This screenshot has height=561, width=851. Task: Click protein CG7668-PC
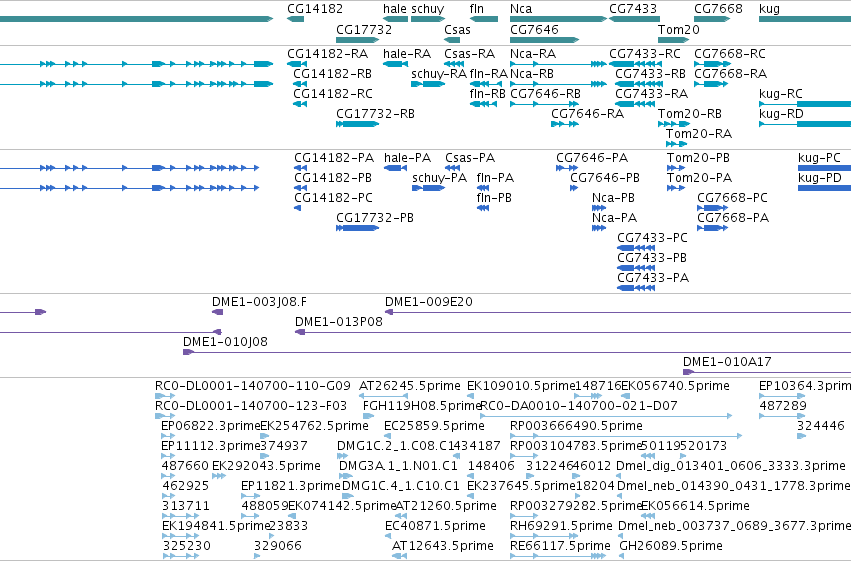[x=732, y=198]
